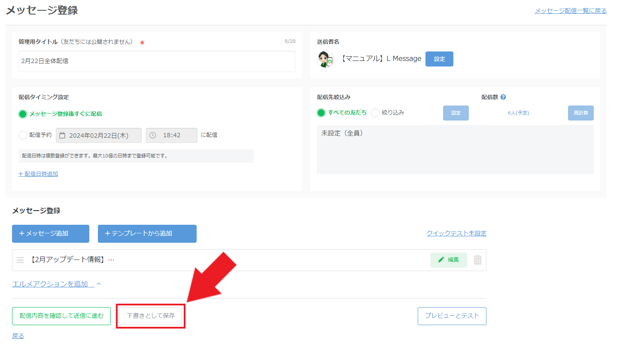Click the clock icon in the time field

pyautogui.click(x=153, y=136)
